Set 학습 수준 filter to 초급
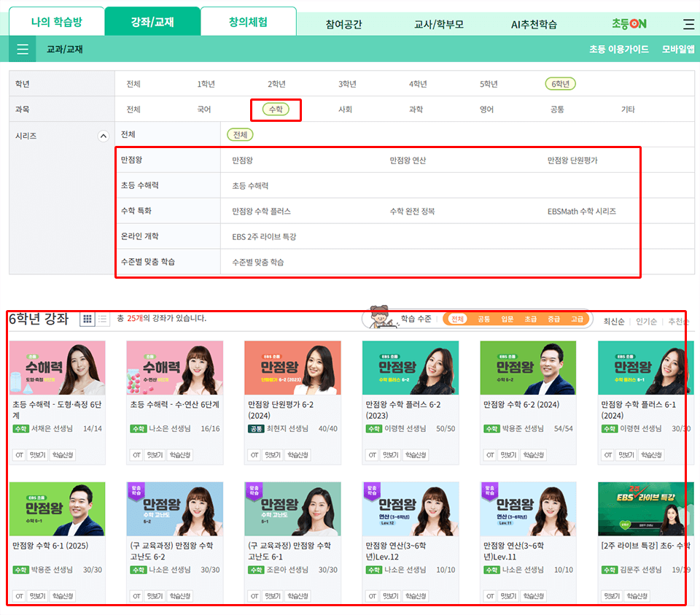Image resolution: width=700 pixels, height=615 pixels. click(x=530, y=319)
